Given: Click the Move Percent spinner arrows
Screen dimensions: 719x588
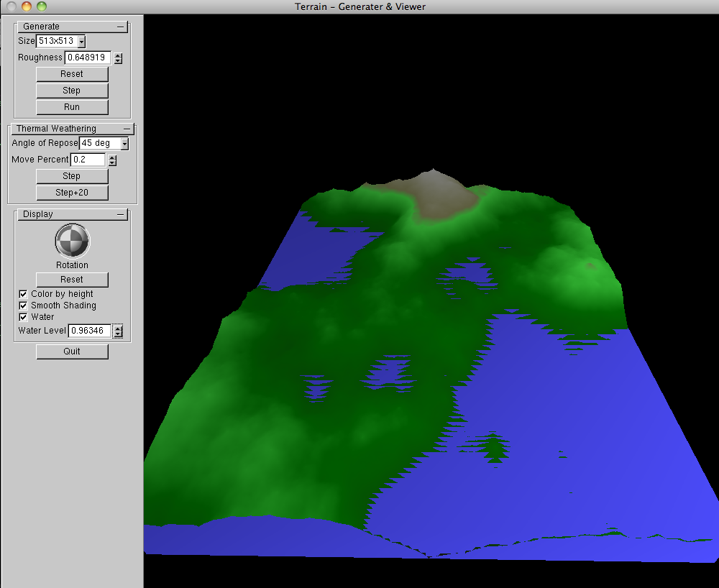Looking at the screenshot, I should pos(111,160).
